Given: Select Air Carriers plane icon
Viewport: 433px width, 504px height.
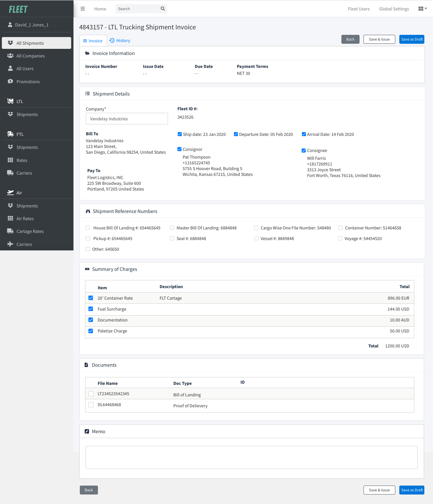Looking at the screenshot, I should (x=10, y=244).
